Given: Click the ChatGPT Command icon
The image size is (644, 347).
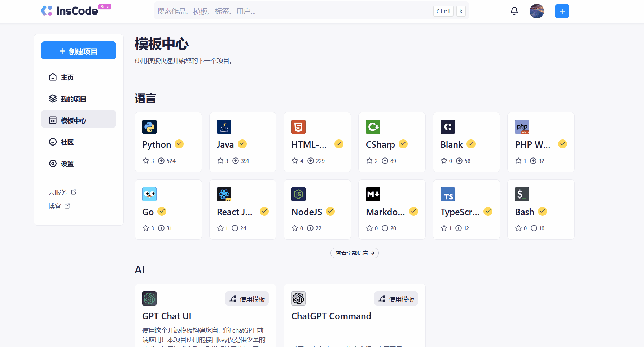Looking at the screenshot, I should click(298, 298).
